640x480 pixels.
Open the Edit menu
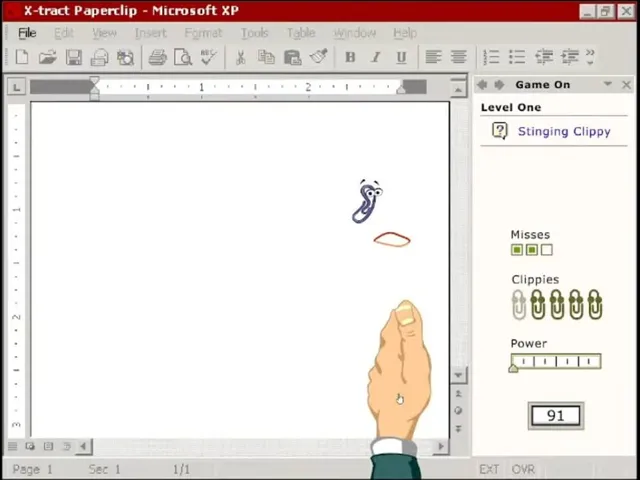pyautogui.click(x=64, y=33)
